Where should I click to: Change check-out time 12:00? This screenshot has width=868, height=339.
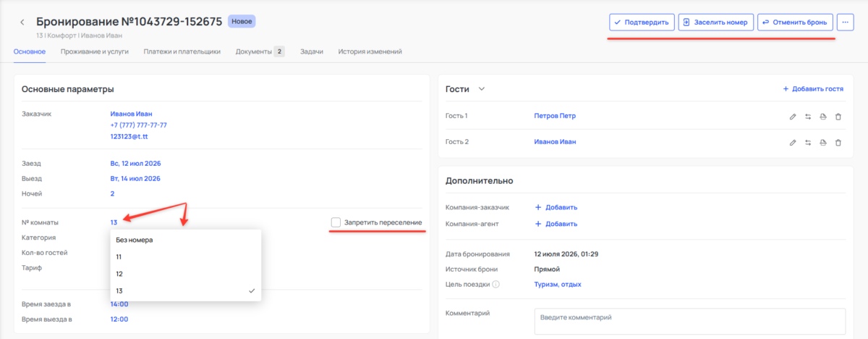point(119,319)
